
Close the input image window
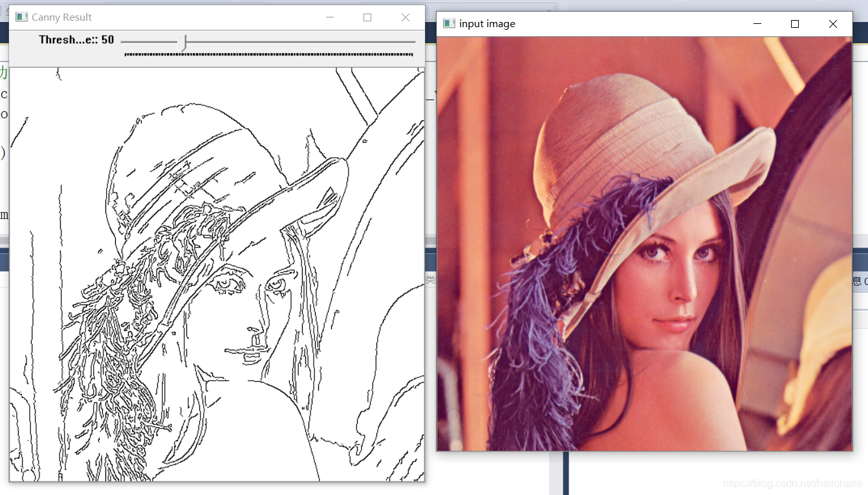tap(833, 24)
